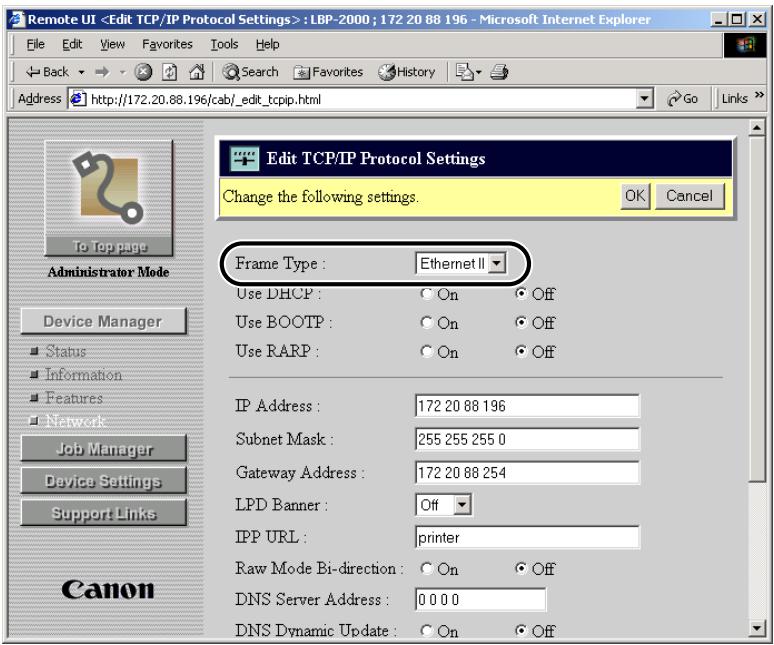Open the Device Manager section
Viewport: 774px width, 645px height.
(104, 321)
